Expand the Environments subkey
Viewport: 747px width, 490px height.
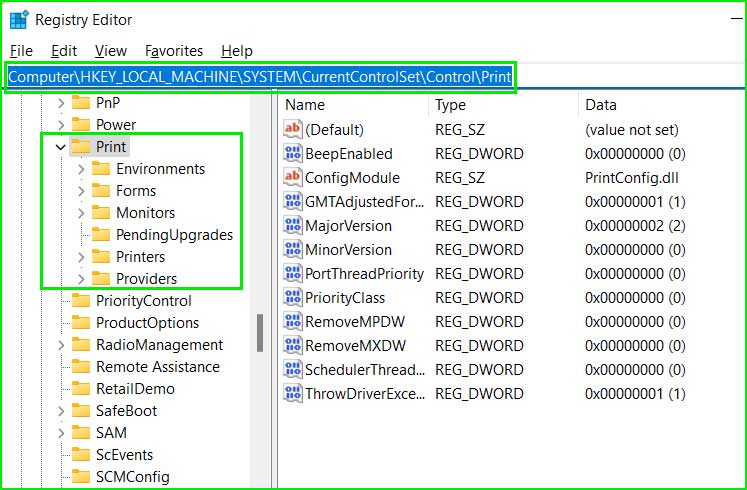(x=81, y=169)
